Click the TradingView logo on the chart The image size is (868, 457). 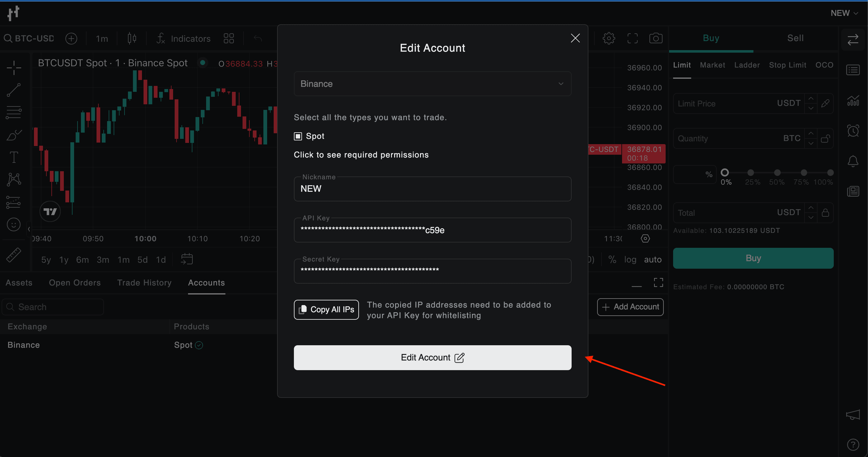pyautogui.click(x=50, y=212)
